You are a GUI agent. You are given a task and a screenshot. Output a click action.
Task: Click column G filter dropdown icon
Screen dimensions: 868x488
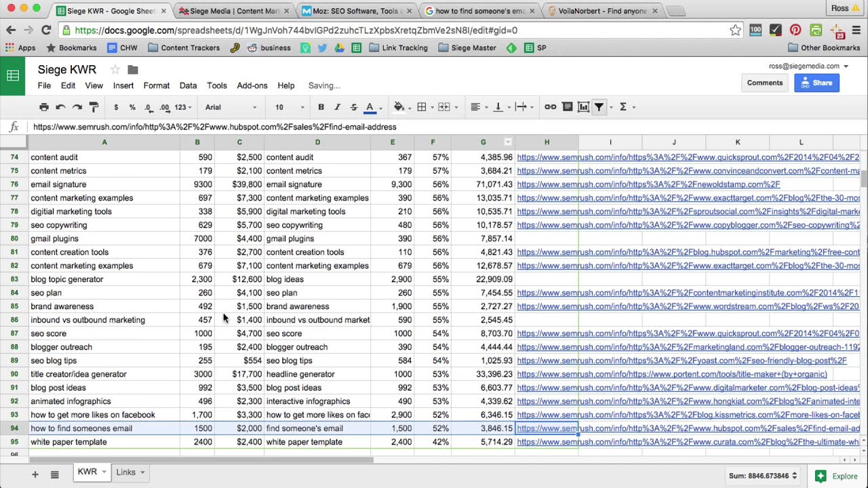tap(508, 142)
